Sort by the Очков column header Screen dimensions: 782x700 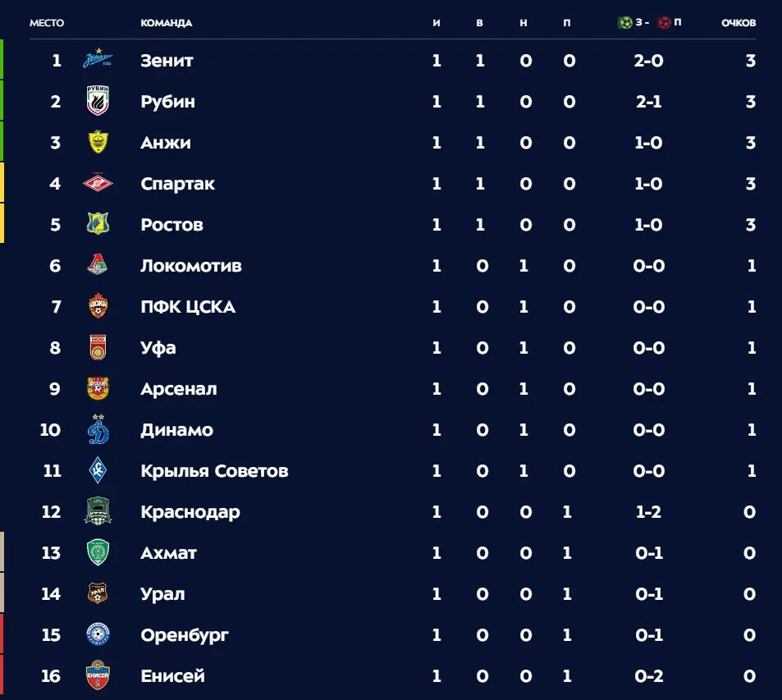coord(739,23)
